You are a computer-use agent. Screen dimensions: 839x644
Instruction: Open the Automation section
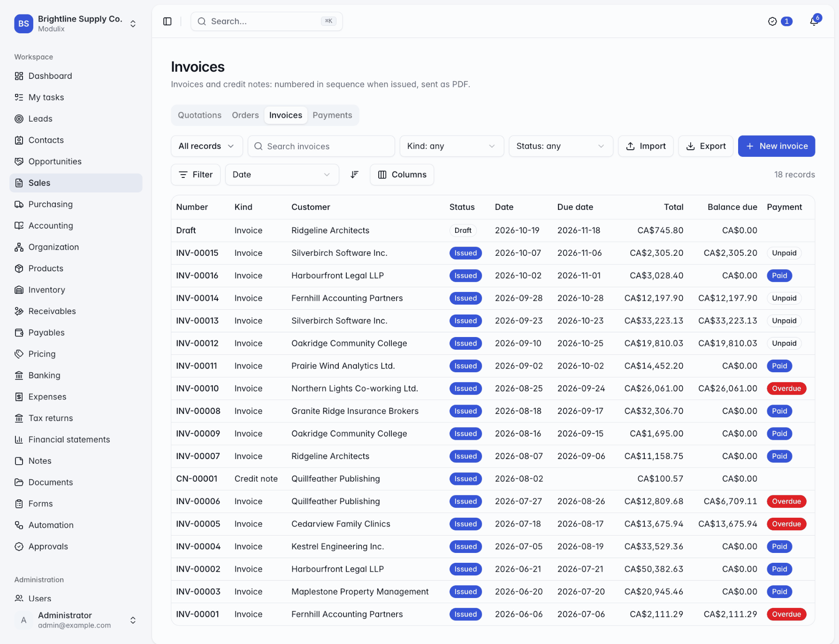click(x=76, y=525)
